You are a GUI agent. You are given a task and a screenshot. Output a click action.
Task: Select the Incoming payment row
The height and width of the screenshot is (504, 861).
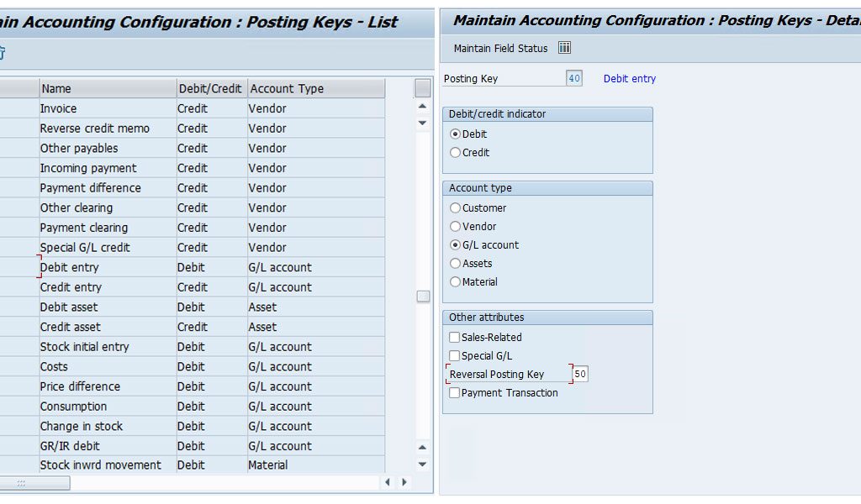coord(88,168)
